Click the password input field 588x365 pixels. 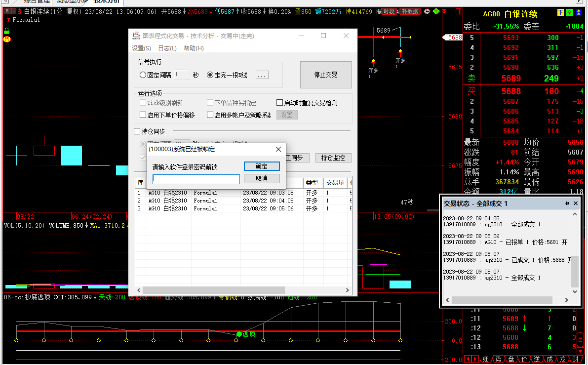(196, 179)
